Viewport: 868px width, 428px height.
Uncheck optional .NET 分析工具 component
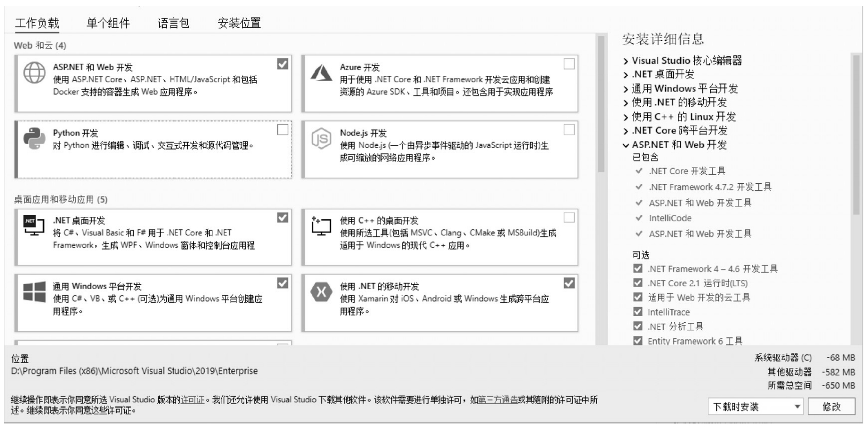638,326
